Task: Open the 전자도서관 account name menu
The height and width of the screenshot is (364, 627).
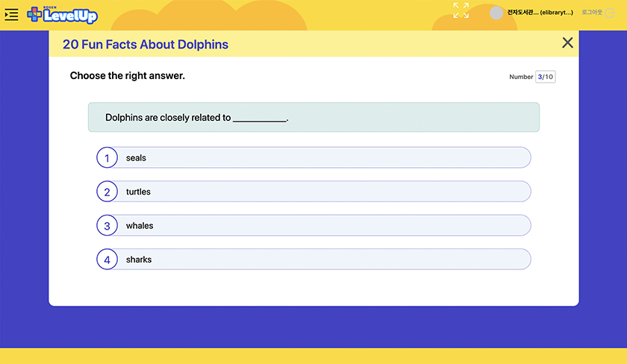Action: pyautogui.click(x=540, y=13)
